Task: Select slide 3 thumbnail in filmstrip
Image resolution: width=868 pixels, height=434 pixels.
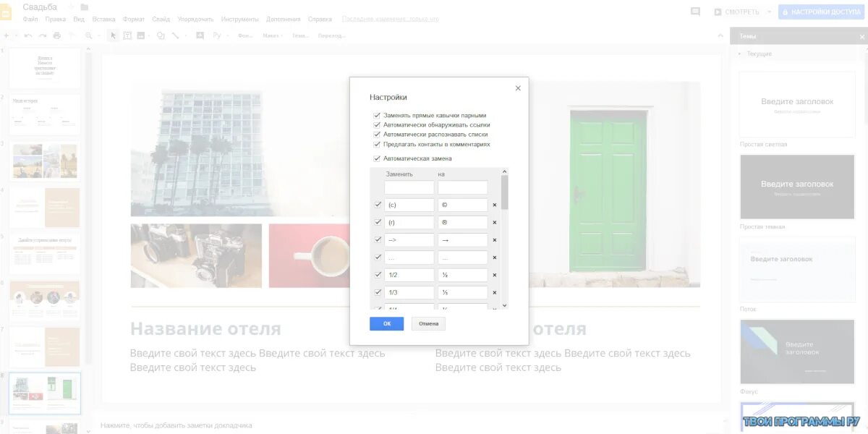Action: [x=45, y=161]
